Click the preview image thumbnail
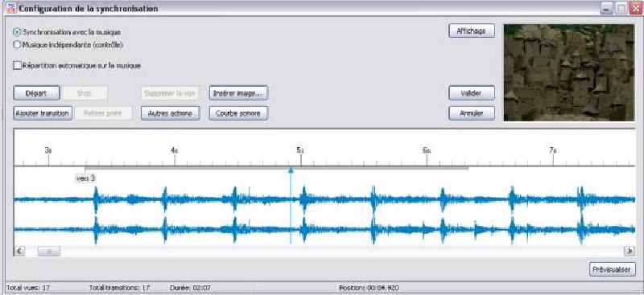The image size is (644, 295). coord(569,72)
